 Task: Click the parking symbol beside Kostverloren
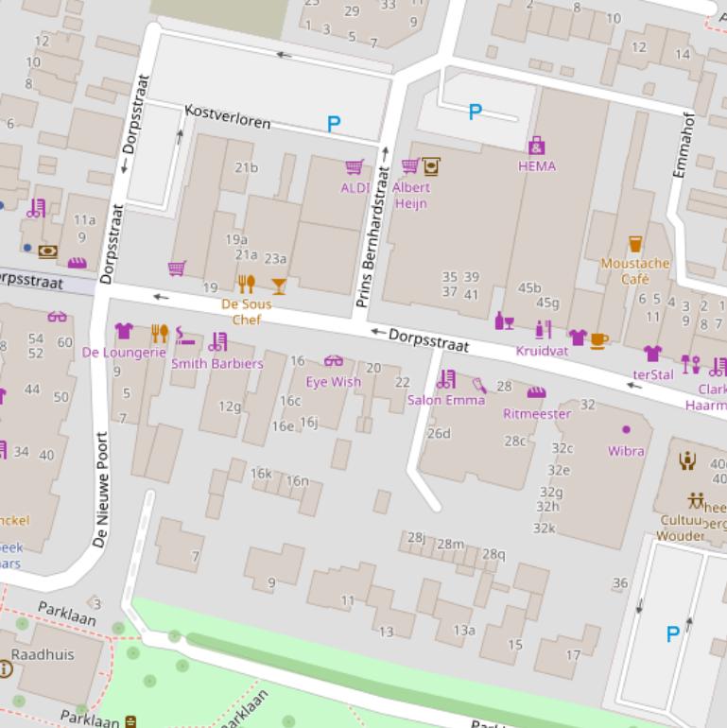(334, 124)
